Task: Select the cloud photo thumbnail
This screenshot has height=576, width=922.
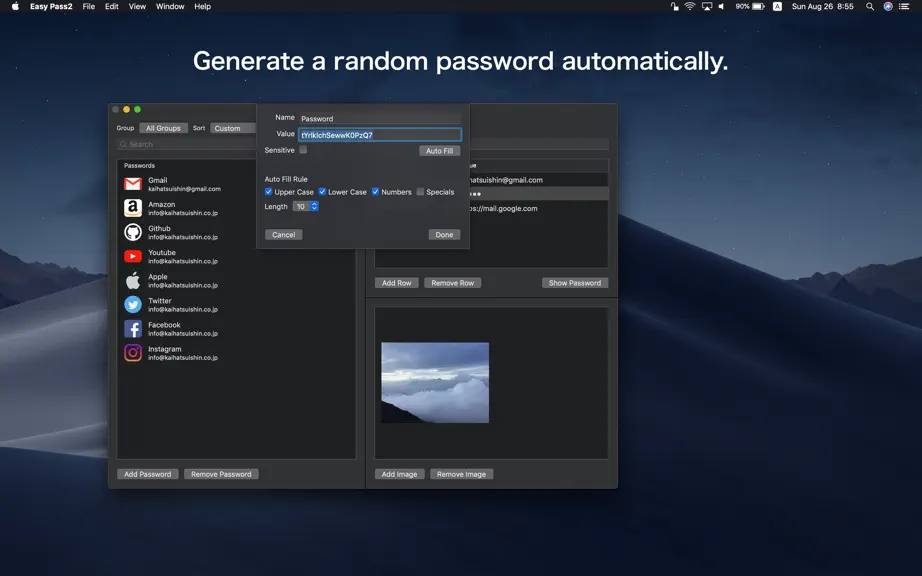Action: point(435,383)
